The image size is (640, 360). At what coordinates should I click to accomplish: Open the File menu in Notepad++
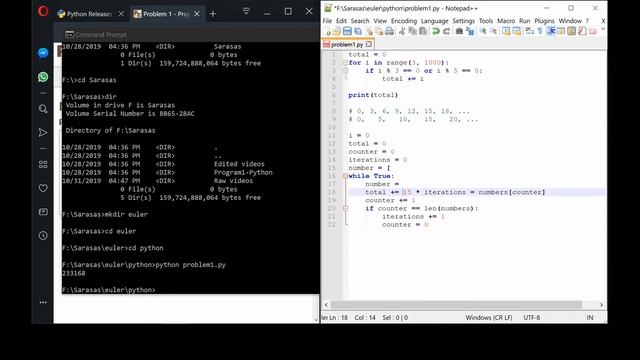(327, 21)
